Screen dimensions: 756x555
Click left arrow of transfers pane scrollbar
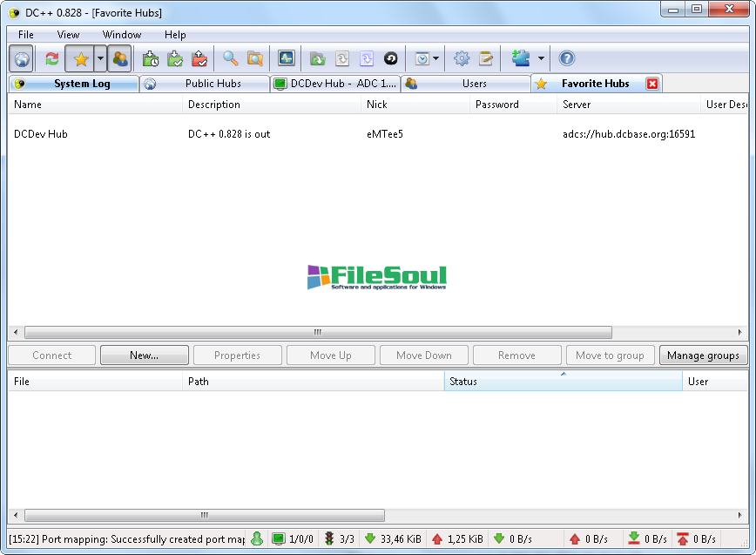[16, 516]
